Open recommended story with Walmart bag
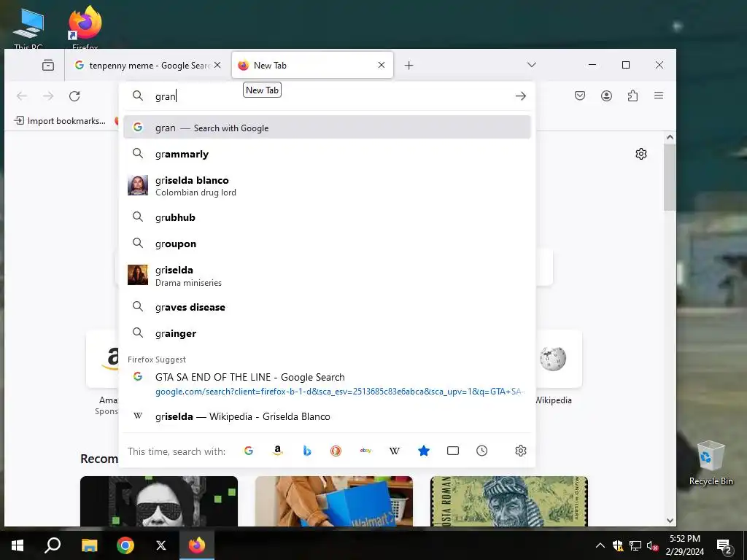This screenshot has height=560, width=747. [x=334, y=501]
